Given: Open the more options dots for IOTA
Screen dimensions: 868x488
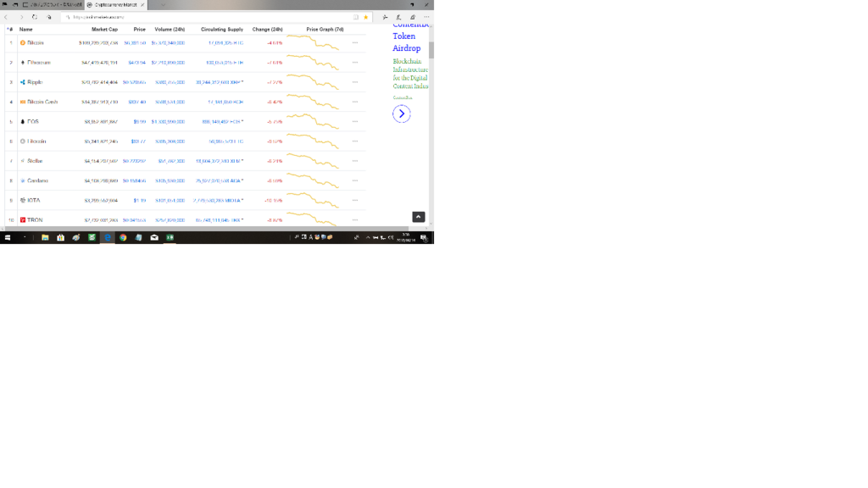Looking at the screenshot, I should (355, 200).
